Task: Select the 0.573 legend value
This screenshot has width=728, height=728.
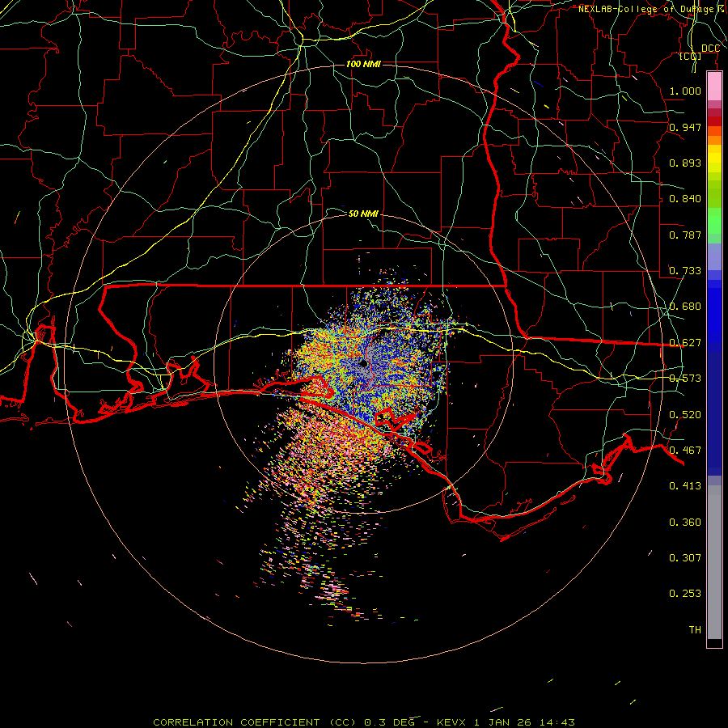Action: coord(685,379)
